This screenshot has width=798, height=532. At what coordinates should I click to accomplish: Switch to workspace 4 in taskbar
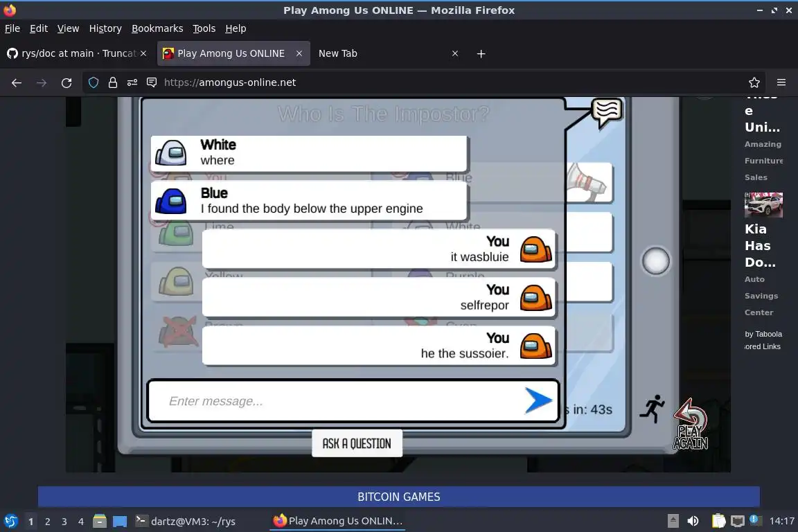(81, 522)
